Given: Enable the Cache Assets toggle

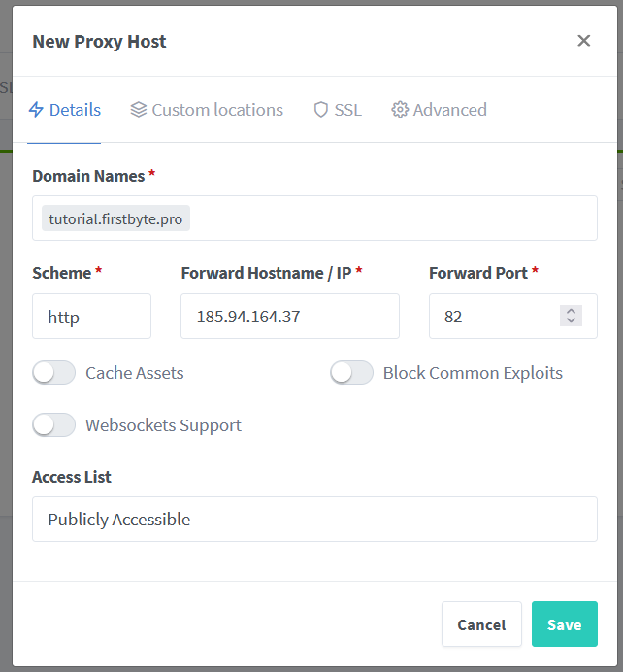Looking at the screenshot, I should pos(53,373).
